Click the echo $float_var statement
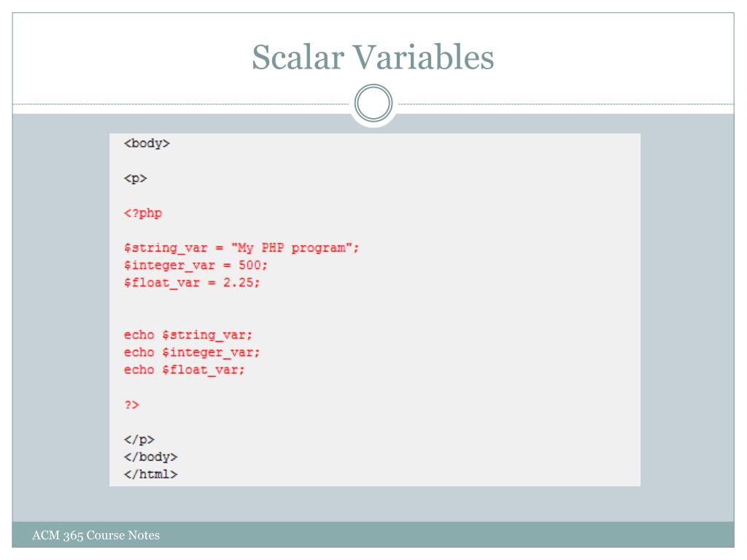 [184, 370]
